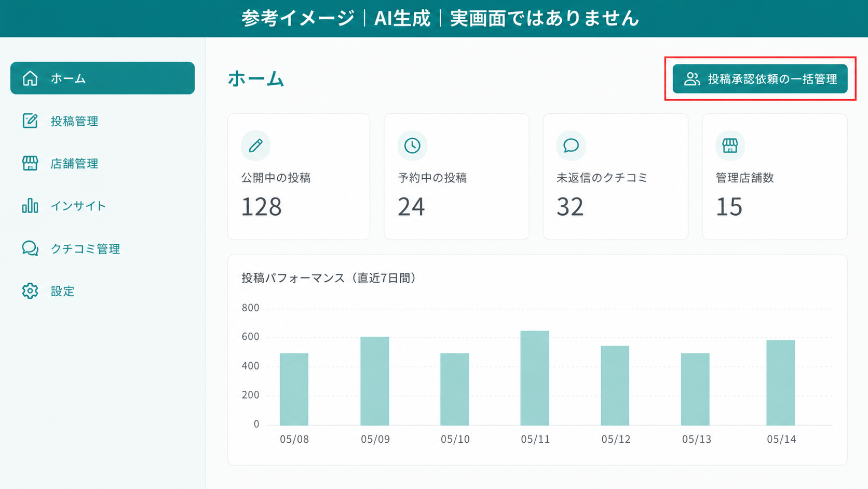Click the bar for 05/09
The height and width of the screenshot is (489, 868).
(375, 381)
